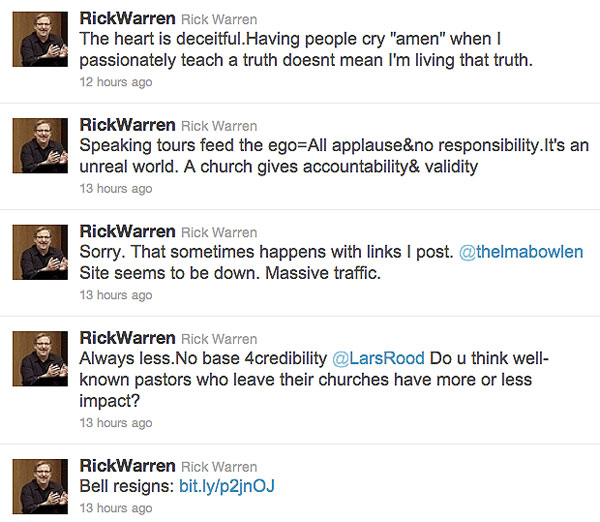Open bold RickWarren username above 'heart is deceitful' tweet
Screen dimensions: 600x522
coord(127,19)
